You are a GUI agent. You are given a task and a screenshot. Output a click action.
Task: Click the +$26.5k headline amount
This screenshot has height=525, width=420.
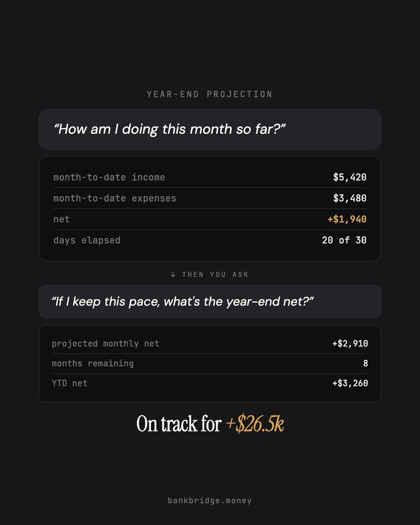pos(255,423)
